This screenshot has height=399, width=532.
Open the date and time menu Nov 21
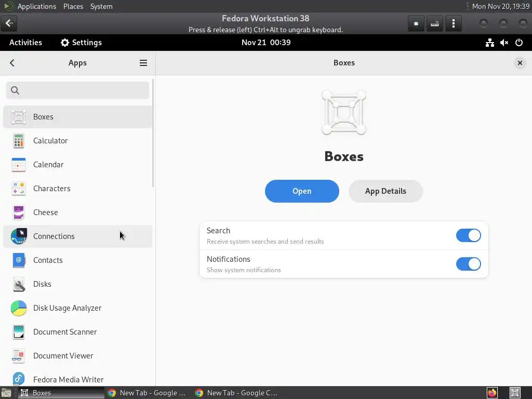(266, 43)
